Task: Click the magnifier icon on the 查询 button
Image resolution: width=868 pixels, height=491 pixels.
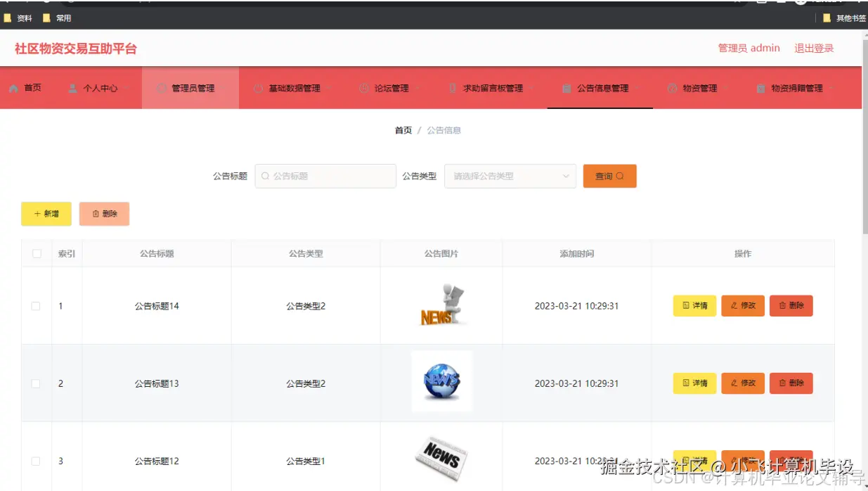Action: click(x=620, y=176)
